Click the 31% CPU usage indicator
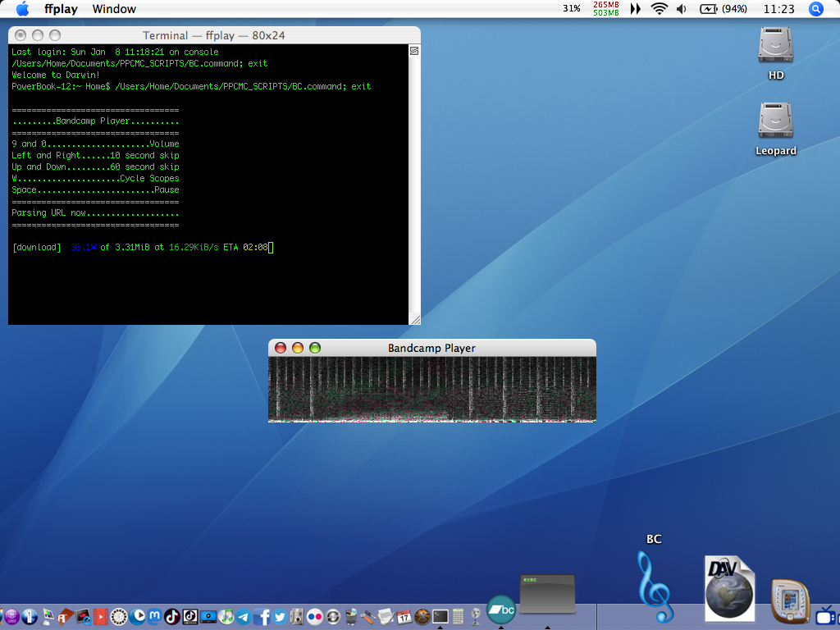The image size is (840, 630). tap(571, 8)
